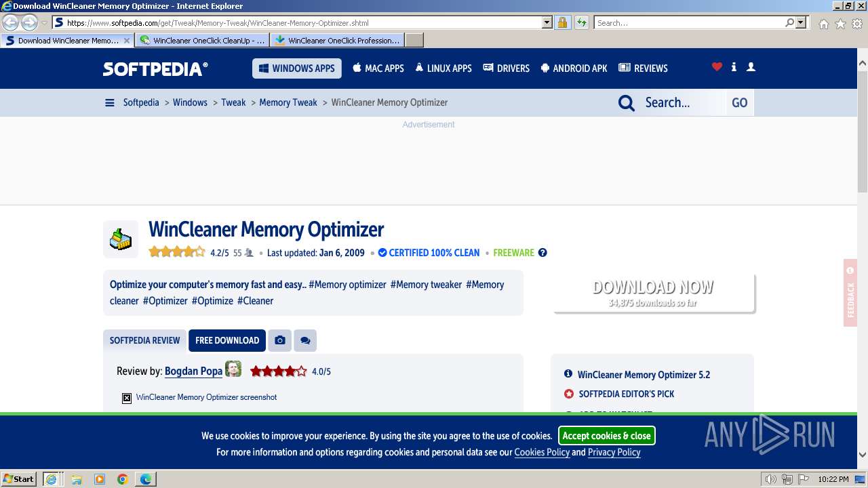Click the freeware help question icon
Screen dimensions: 868x488
point(542,253)
